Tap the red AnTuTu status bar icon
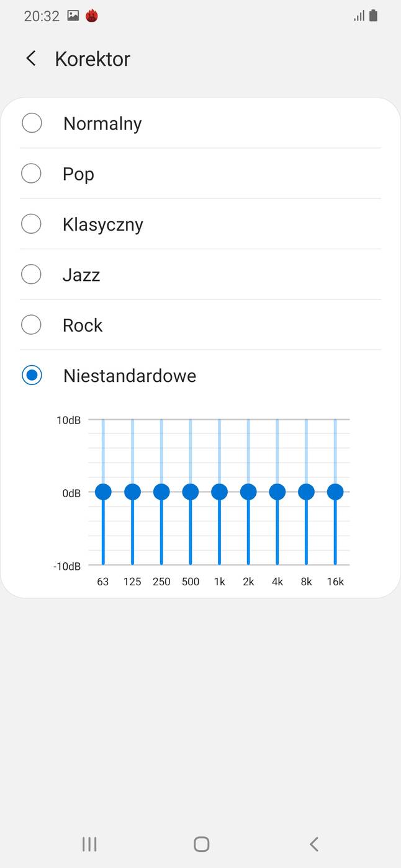The image size is (401, 868). (92, 16)
